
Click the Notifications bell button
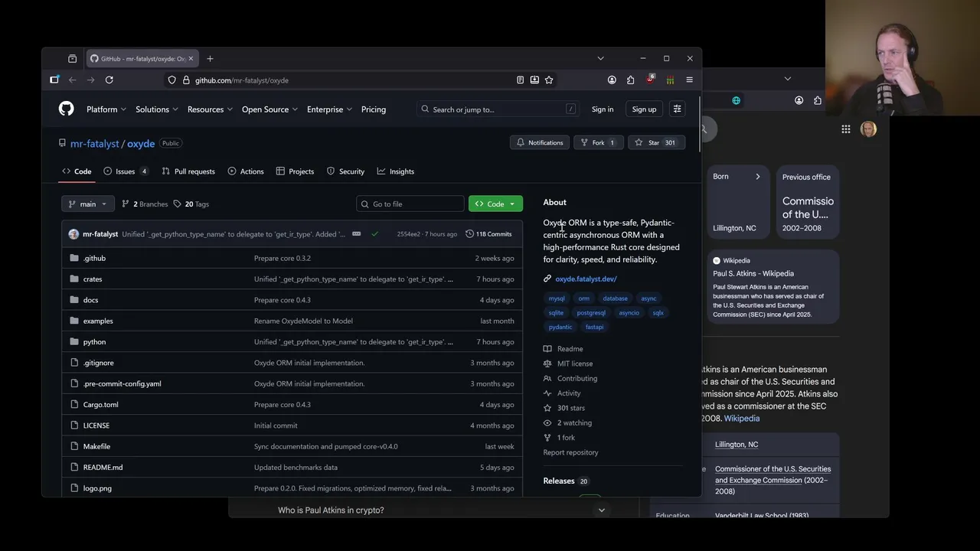540,142
